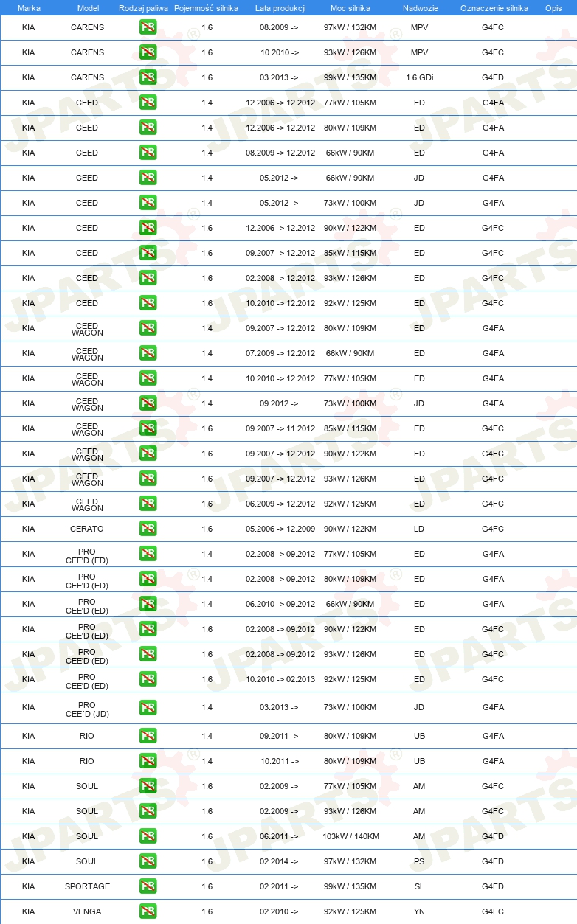577x924 pixels.
Task: Click fuel icon in CEED 08.2009 -> 12.2012 row
Action: point(148,153)
